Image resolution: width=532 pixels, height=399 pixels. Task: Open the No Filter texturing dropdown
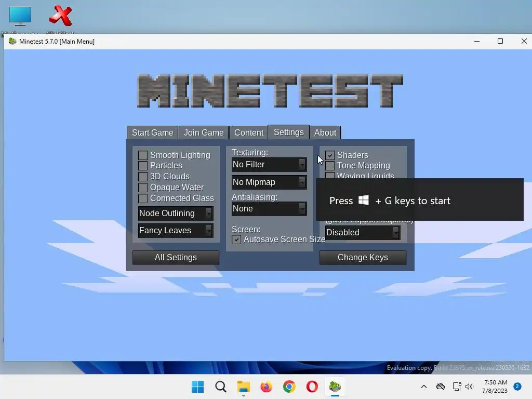click(x=269, y=165)
